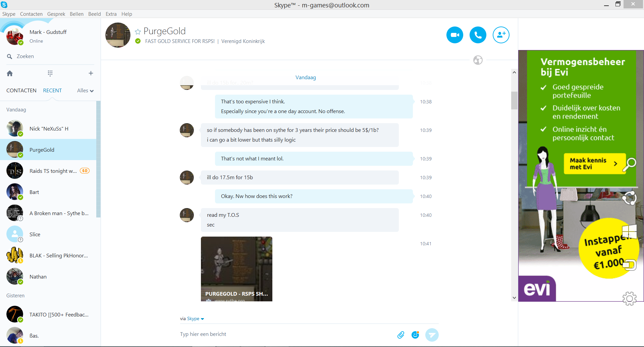The width and height of the screenshot is (644, 347).
Task: Click the Gisteren group label in the sidebar
Action: [x=15, y=296]
